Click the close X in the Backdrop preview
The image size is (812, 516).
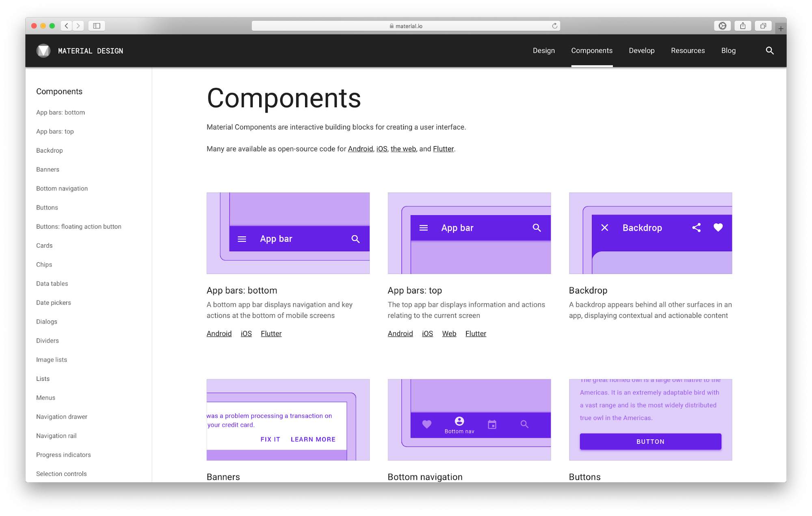coord(605,228)
